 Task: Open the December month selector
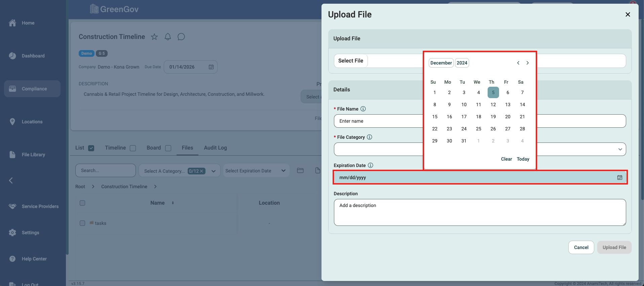pyautogui.click(x=441, y=63)
